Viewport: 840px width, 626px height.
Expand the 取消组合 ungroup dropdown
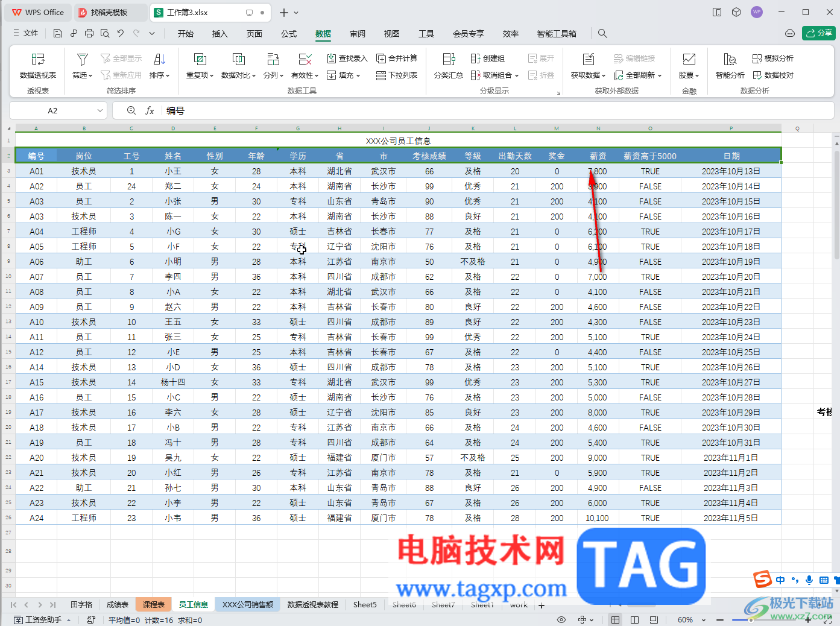pos(517,75)
